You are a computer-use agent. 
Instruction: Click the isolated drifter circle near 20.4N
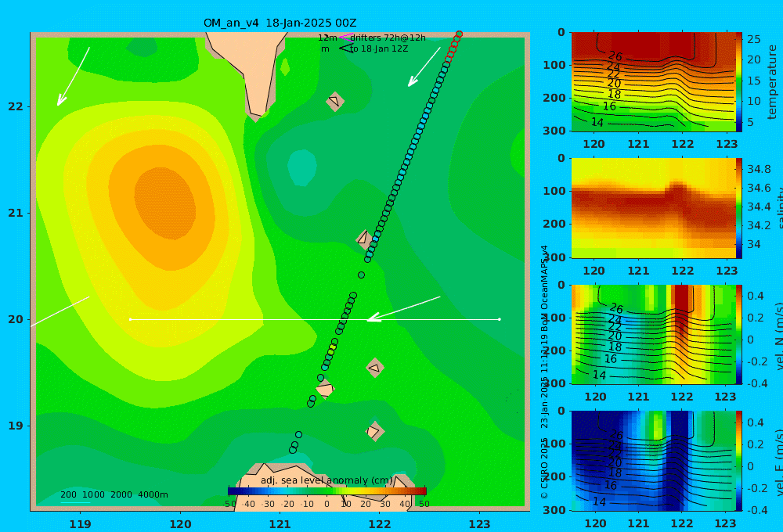(361, 275)
